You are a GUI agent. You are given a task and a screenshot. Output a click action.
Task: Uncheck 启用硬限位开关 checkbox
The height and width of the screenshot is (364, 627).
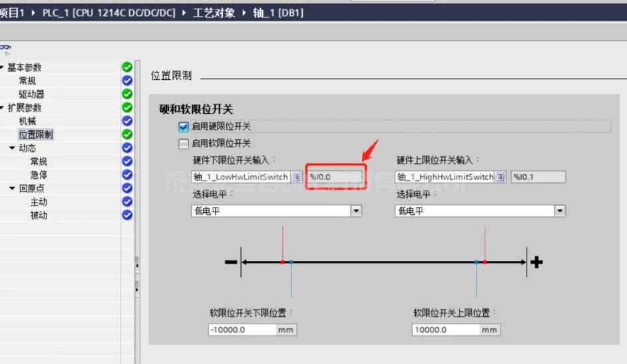click(x=184, y=126)
